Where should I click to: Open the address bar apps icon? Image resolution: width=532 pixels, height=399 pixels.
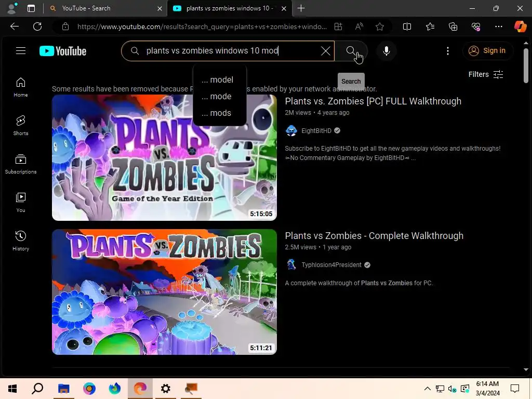coord(338,26)
